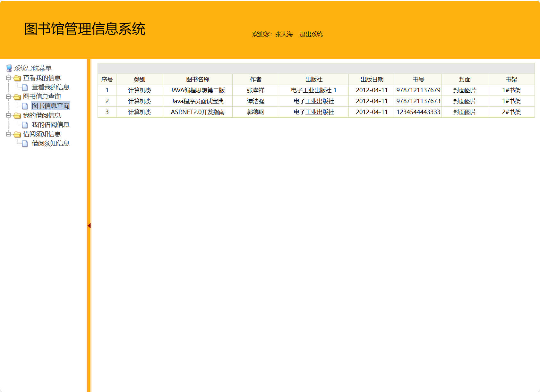Click the folder icon for 查看我的信息
This screenshot has height=392, width=540.
[18, 78]
